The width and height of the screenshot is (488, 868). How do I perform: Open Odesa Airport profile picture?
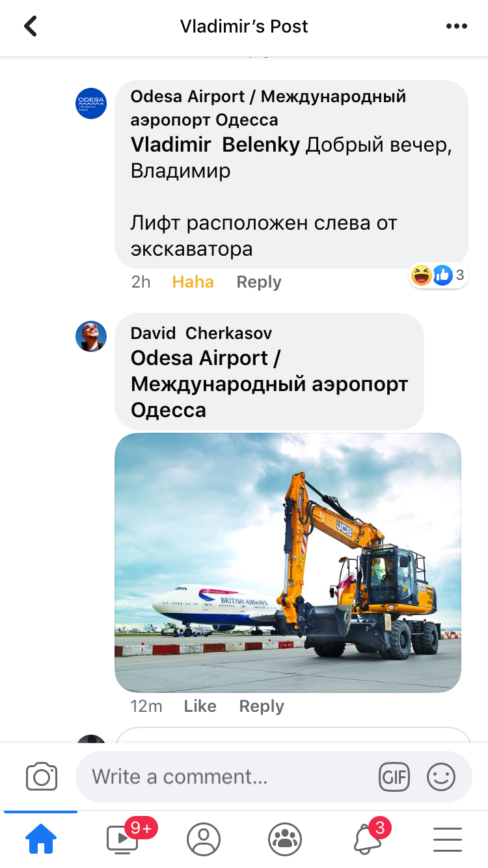pos(91,103)
